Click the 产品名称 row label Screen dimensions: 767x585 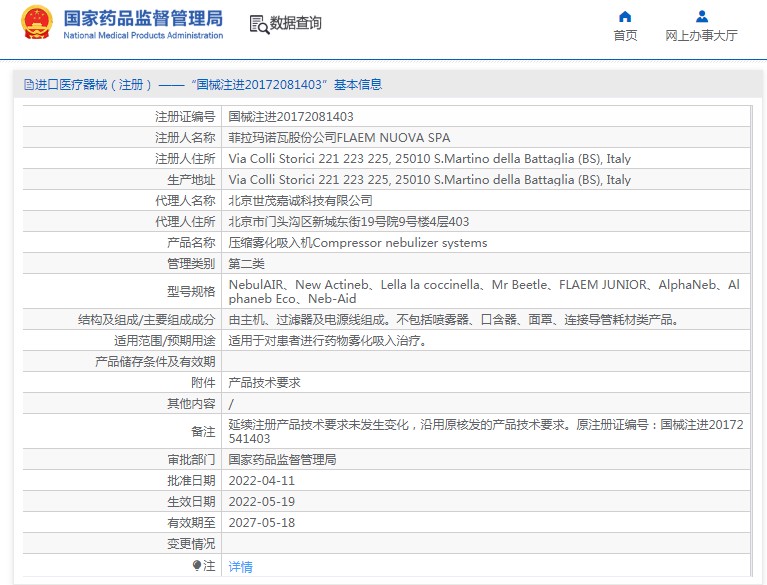[x=191, y=243]
